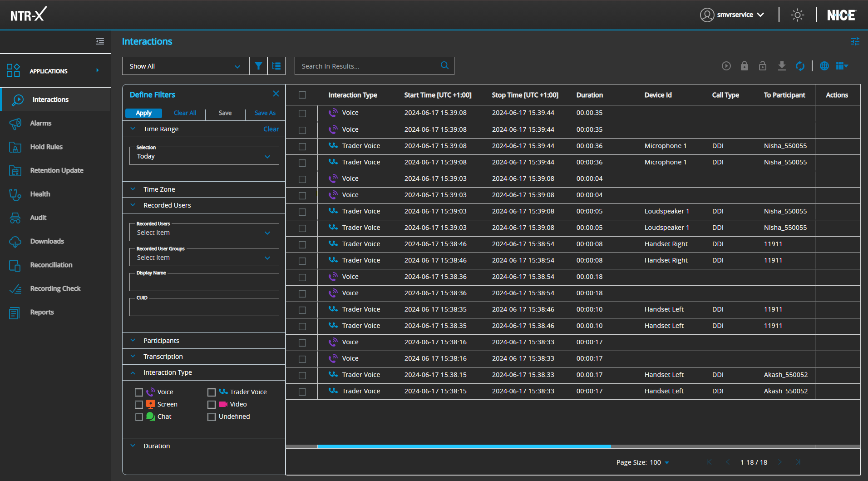Tick the Undefined interaction type checkbox
The image size is (868, 481).
tap(212, 417)
